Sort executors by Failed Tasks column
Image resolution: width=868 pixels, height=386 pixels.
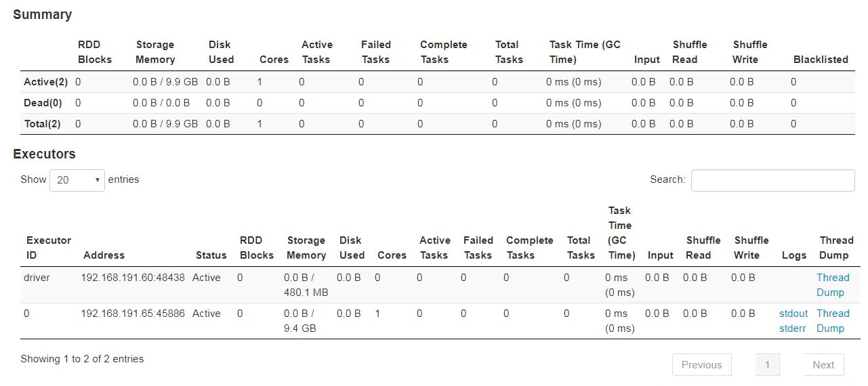pyautogui.click(x=478, y=248)
